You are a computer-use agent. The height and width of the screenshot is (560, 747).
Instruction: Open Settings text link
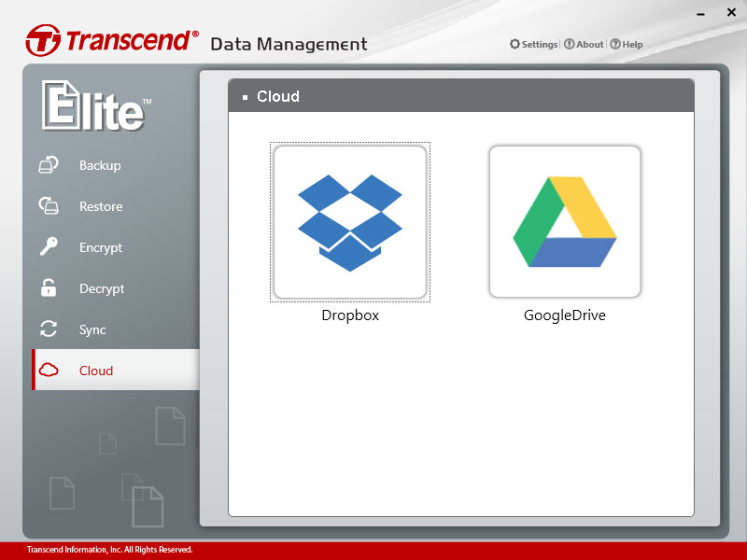540,44
